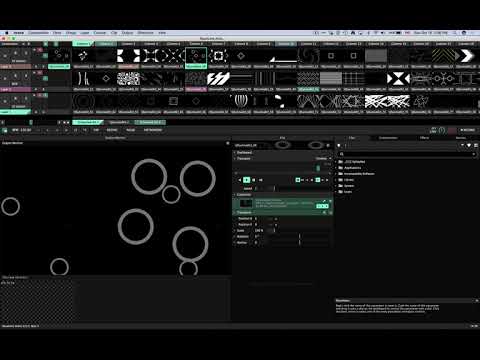
Task: Open the Apple menu
Action: (6, 33)
